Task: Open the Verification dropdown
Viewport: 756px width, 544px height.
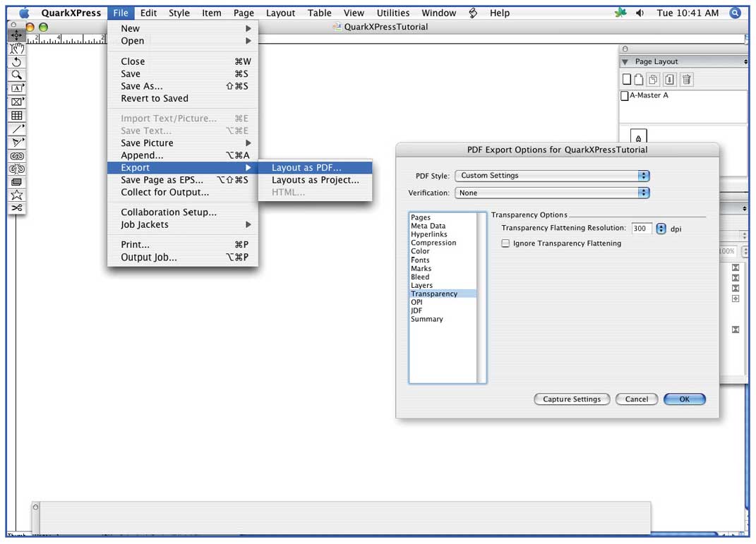Action: coord(552,193)
